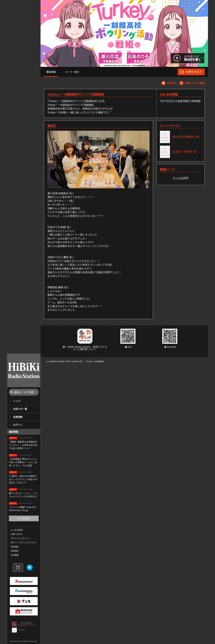Viewport: 215px width, 644px height.
Task: Click 菱川花菜's no-image avatar
Action: 165,137
